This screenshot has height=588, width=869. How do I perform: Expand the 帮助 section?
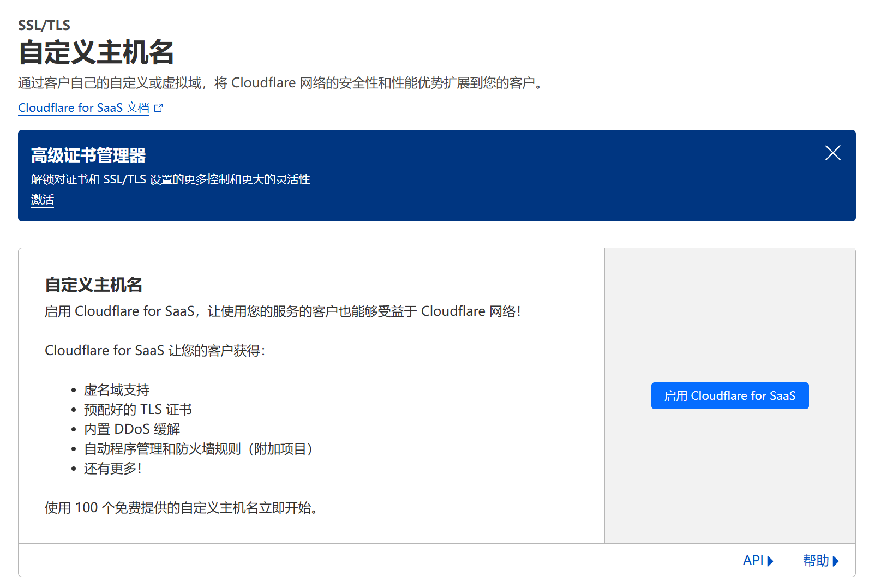pos(821,561)
